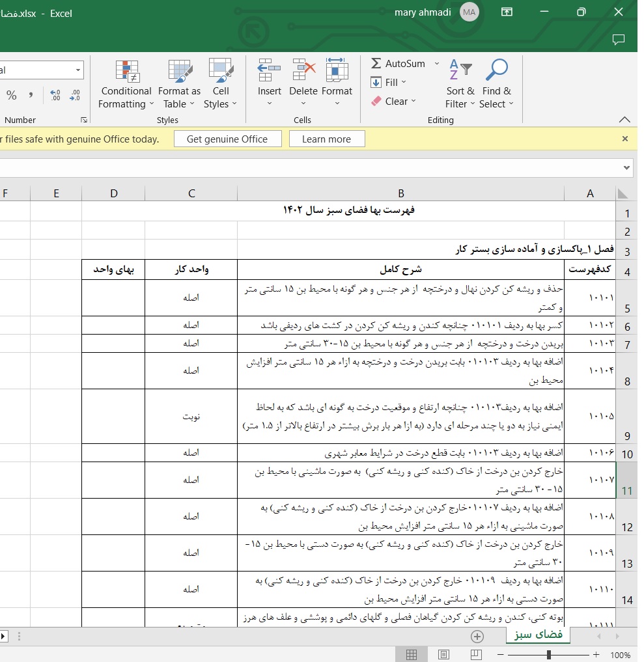644x662 pixels.
Task: Click zoom out minus button
Action: (500, 655)
